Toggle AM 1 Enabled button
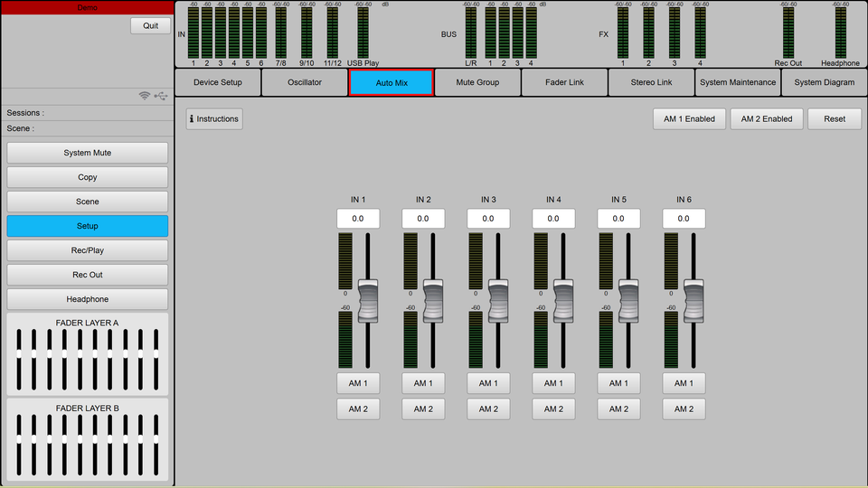 pyautogui.click(x=689, y=119)
